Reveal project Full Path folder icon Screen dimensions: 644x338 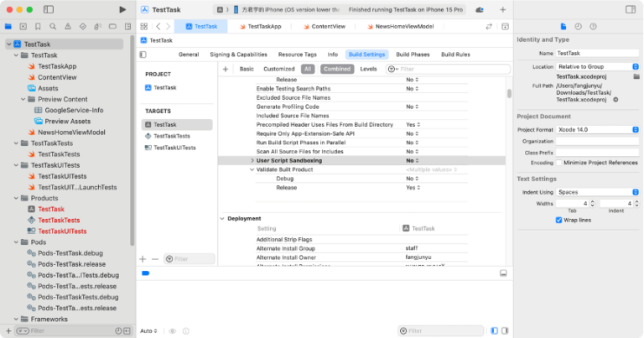pyautogui.click(x=615, y=99)
